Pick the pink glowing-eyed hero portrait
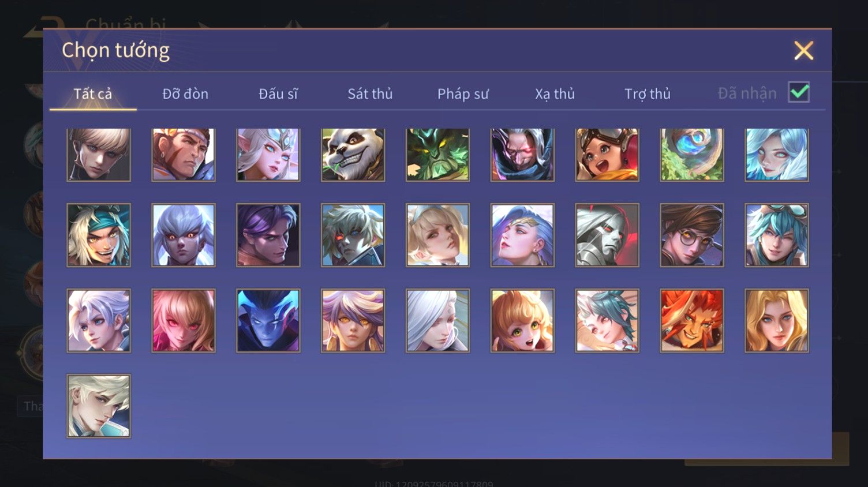Image resolution: width=868 pixels, height=487 pixels. point(184,320)
